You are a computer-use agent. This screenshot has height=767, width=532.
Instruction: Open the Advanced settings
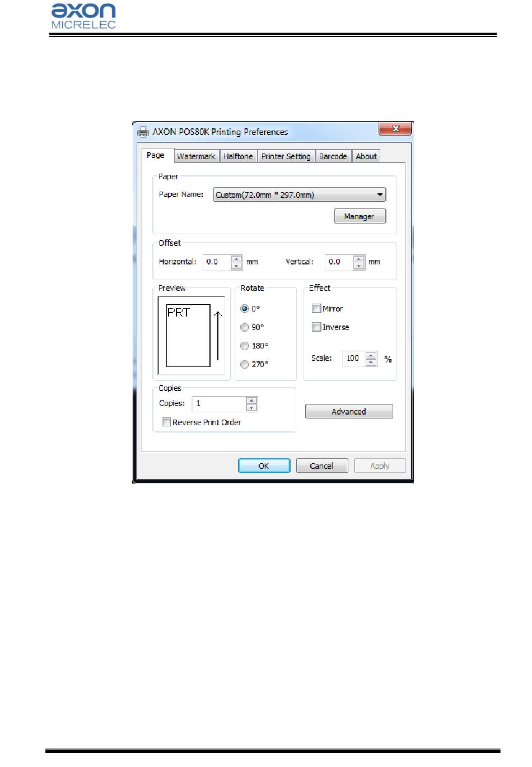pos(349,411)
